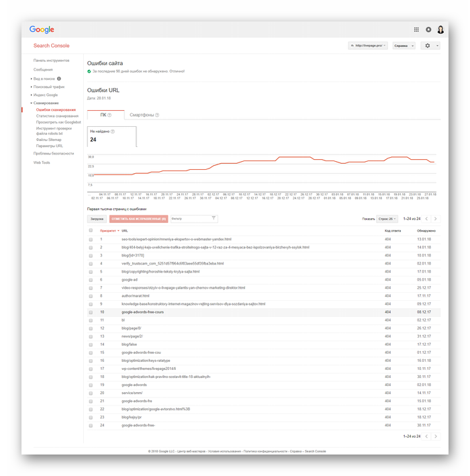Open Файлы Sitemap in sidebar
The height and width of the screenshot is (476, 470).
coord(48,140)
